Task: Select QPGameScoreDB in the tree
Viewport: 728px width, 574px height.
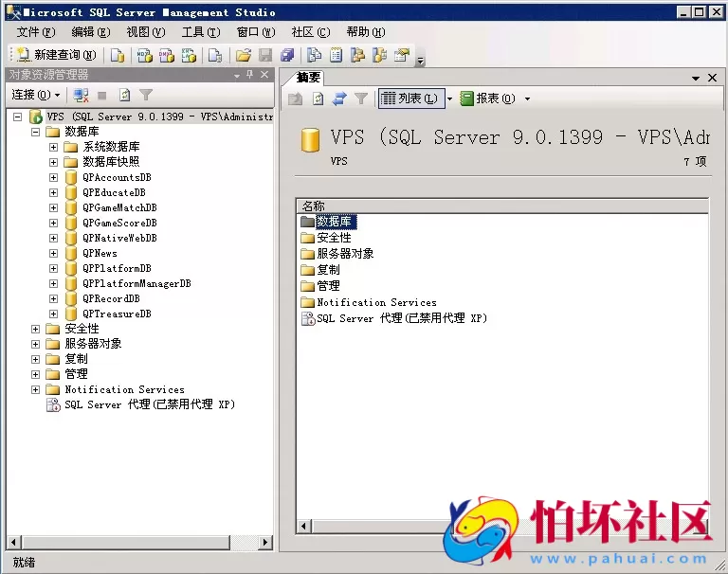Action: tap(119, 223)
